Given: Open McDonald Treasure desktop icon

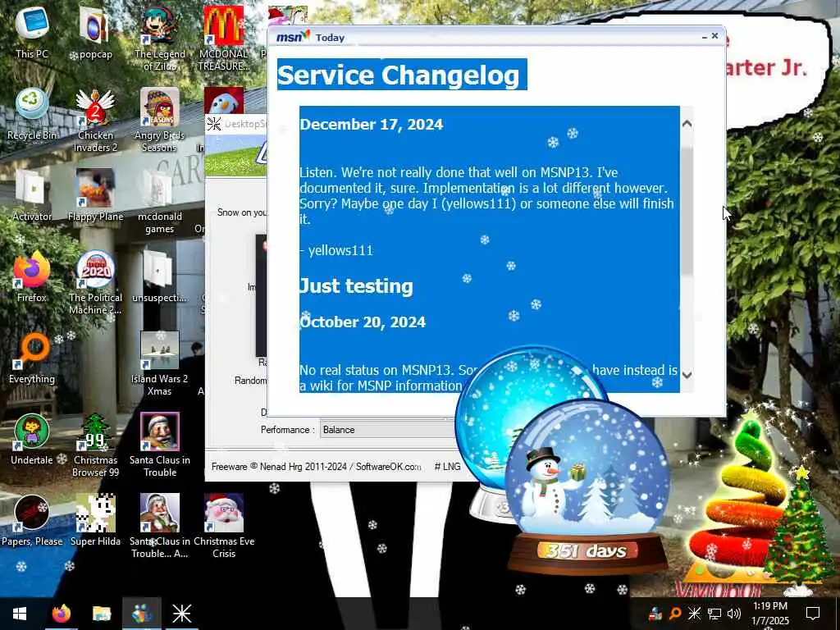Looking at the screenshot, I should 223,38.
